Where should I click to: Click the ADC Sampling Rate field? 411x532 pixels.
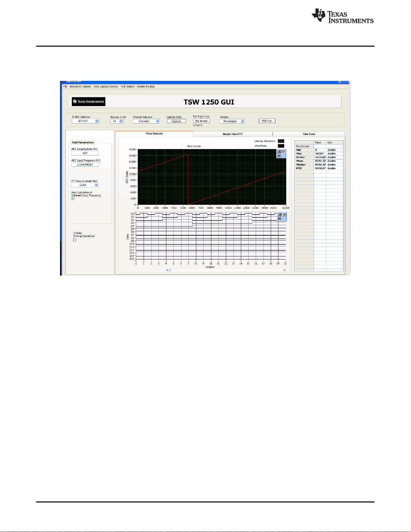click(85, 153)
